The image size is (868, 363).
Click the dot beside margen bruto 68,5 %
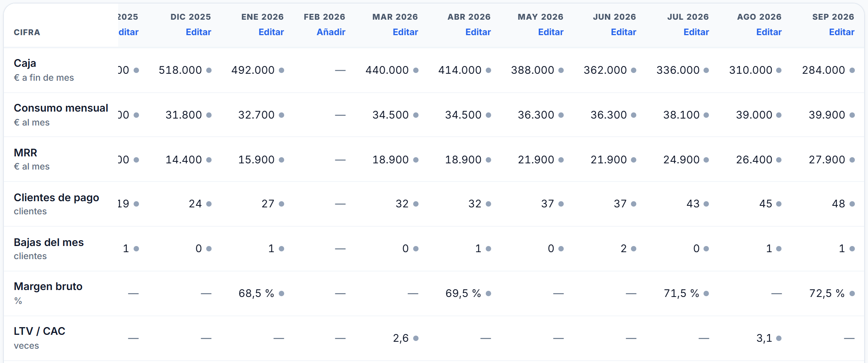pyautogui.click(x=281, y=293)
